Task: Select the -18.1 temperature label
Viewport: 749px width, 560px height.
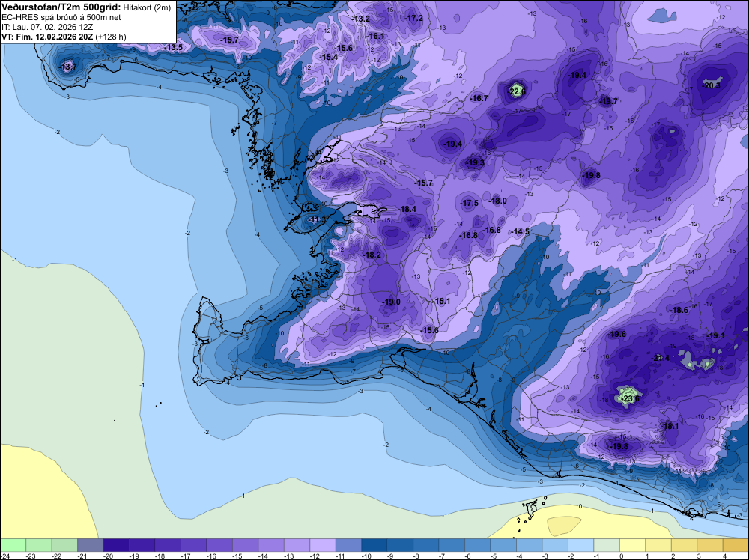Action: pos(669,426)
